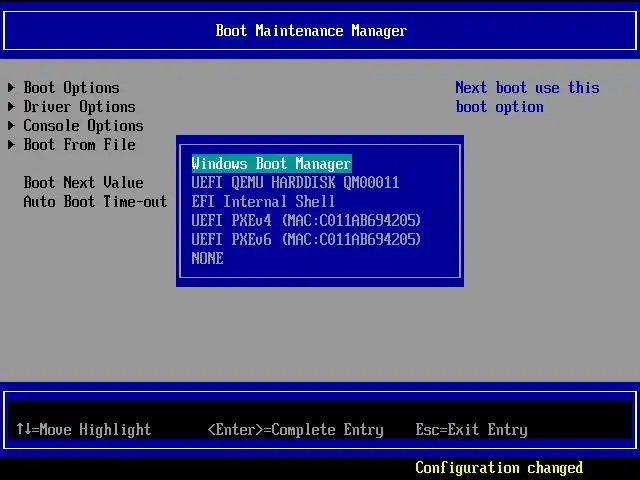The width and height of the screenshot is (640, 480).
Task: Click the Move Highlight key hint
Action: click(84, 429)
